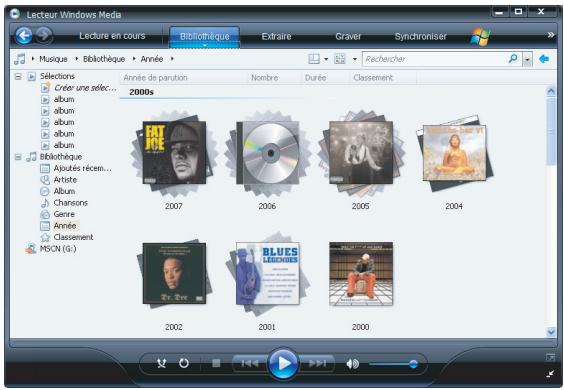Click the 2000s group heading
The width and height of the screenshot is (564, 390).
pos(141,92)
